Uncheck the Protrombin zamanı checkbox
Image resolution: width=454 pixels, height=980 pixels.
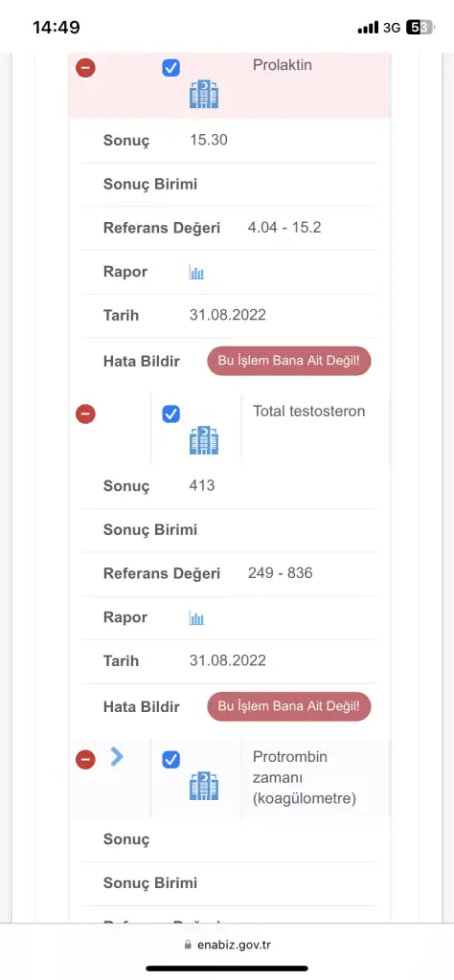pos(170,759)
